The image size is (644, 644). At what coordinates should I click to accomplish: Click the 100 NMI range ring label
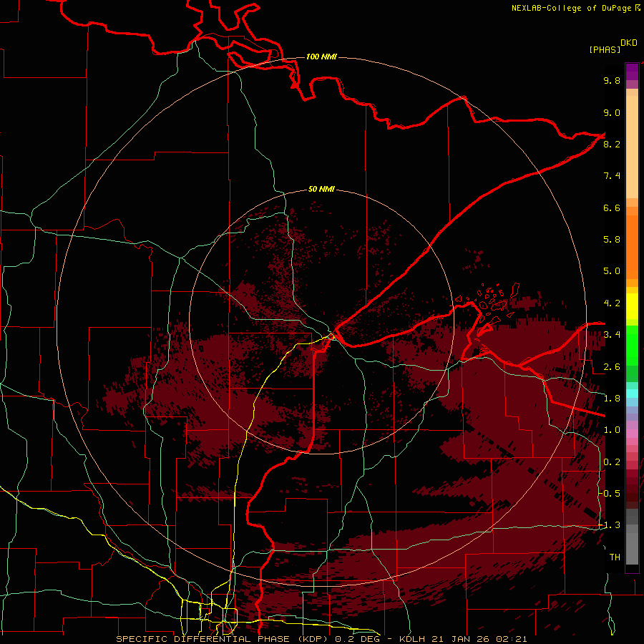(x=321, y=57)
